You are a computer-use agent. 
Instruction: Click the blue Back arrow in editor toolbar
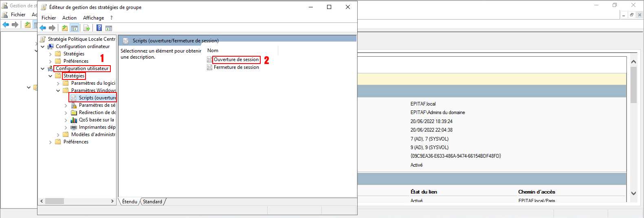(43, 28)
